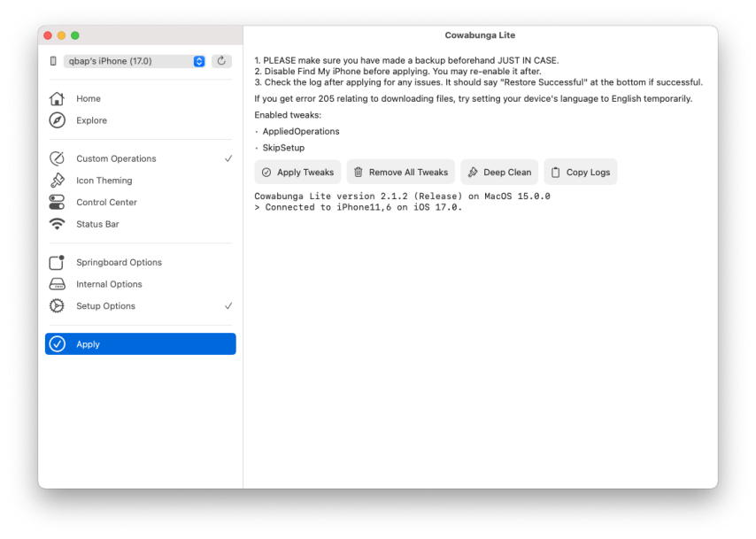This screenshot has width=756, height=539.
Task: Click the 'Enabled tweaks:' heading
Action: pyautogui.click(x=288, y=115)
